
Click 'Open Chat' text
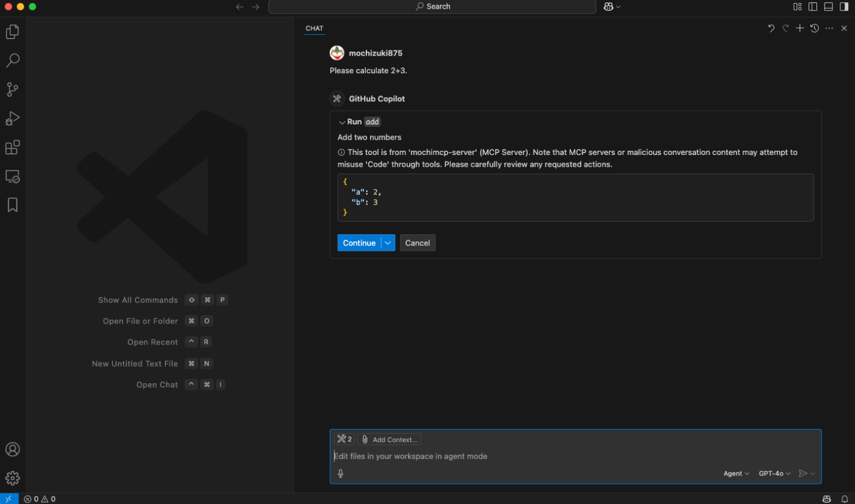point(157,385)
